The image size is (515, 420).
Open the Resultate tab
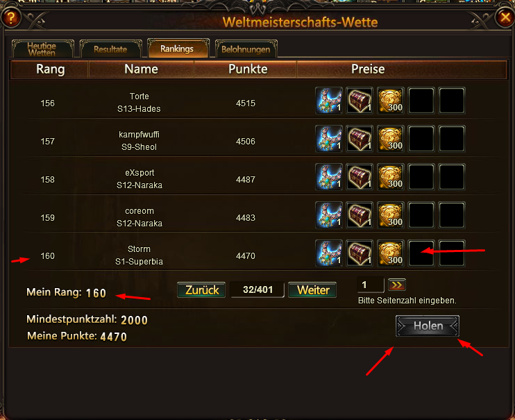tap(110, 49)
